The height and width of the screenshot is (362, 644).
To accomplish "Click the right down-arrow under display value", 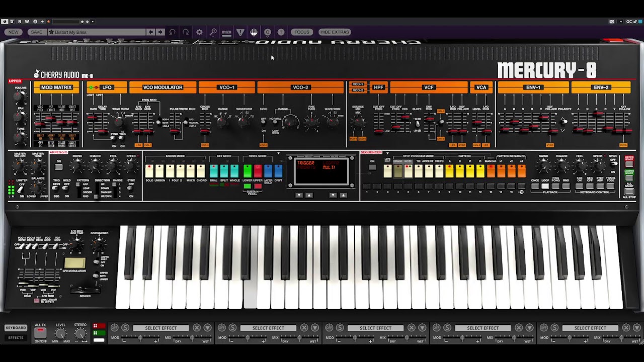I will (333, 195).
